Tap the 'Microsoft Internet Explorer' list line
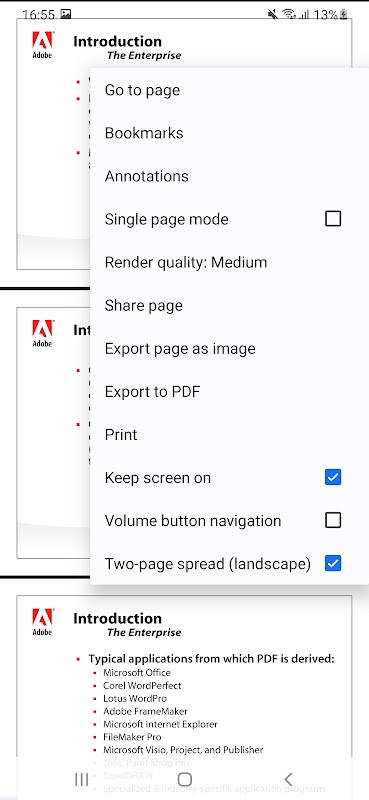 tap(160, 724)
